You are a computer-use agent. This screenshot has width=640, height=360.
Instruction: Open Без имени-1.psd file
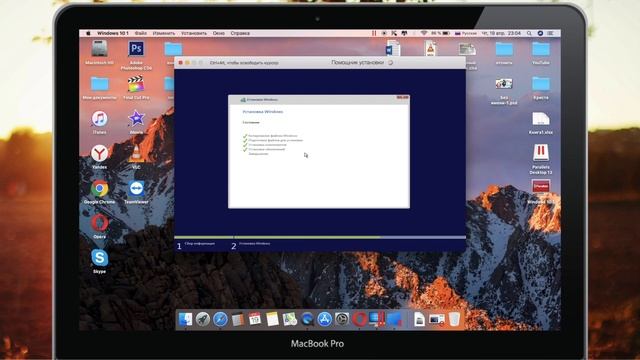[504, 84]
